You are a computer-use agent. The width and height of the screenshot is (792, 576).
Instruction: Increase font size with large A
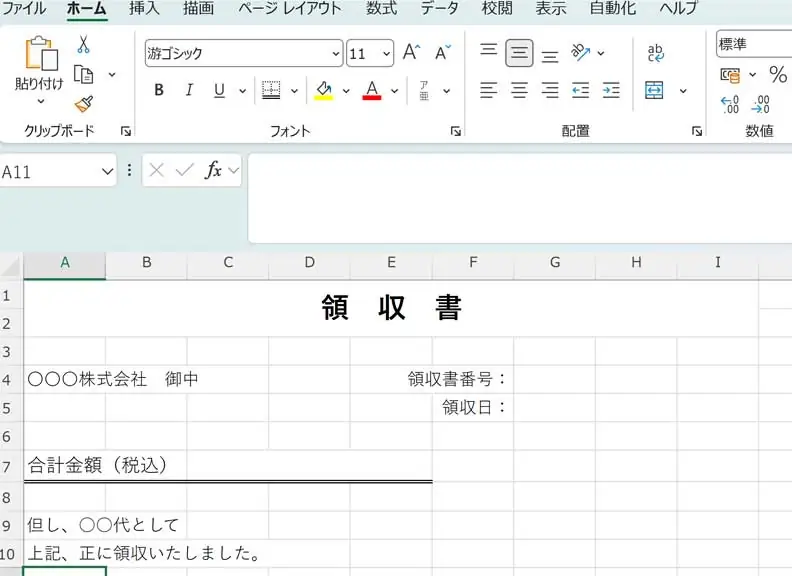412,52
